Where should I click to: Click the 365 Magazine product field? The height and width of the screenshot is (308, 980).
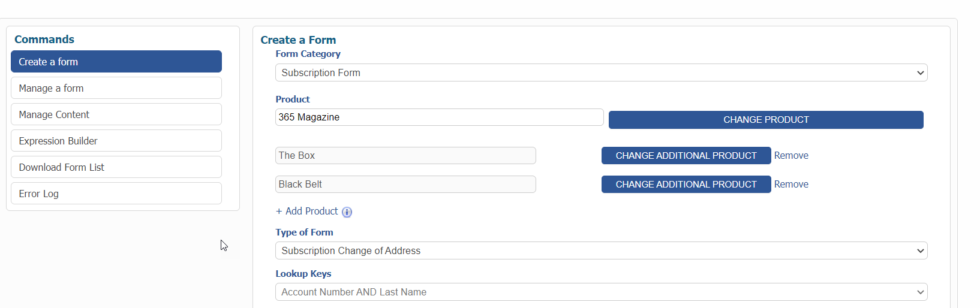(x=439, y=117)
